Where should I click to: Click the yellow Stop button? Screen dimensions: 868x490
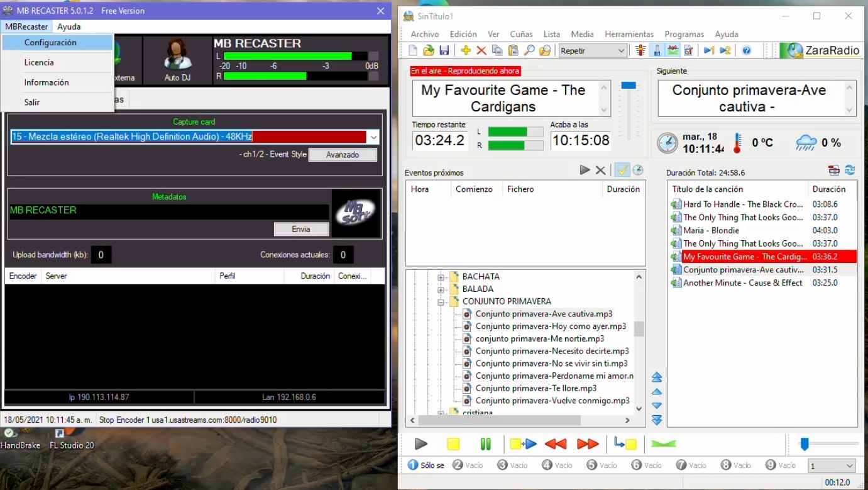[x=453, y=444]
